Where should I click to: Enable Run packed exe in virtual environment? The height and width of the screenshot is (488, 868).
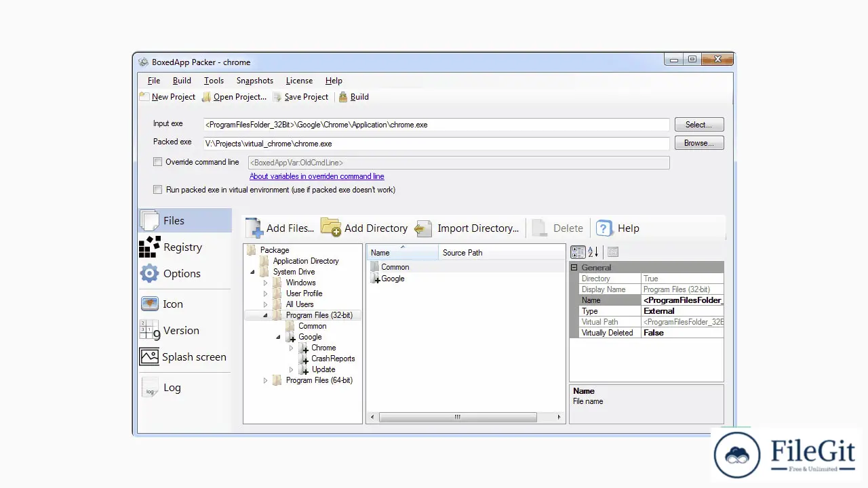pyautogui.click(x=158, y=190)
